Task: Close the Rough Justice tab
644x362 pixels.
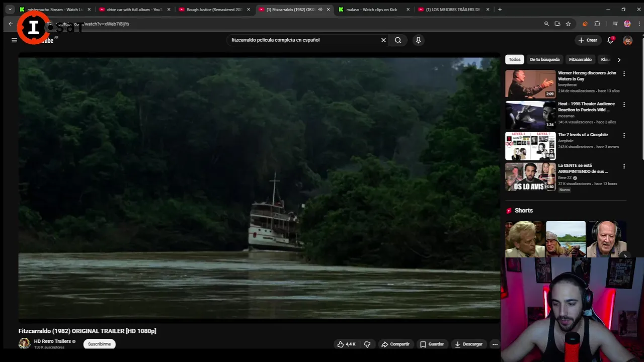Action: tap(248, 10)
